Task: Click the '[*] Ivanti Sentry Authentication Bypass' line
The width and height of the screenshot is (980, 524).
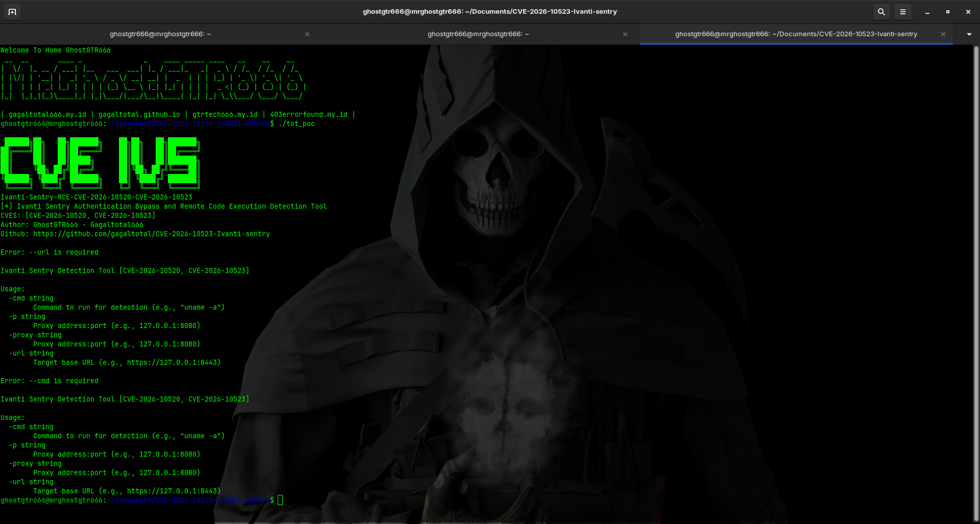Action: (164, 207)
